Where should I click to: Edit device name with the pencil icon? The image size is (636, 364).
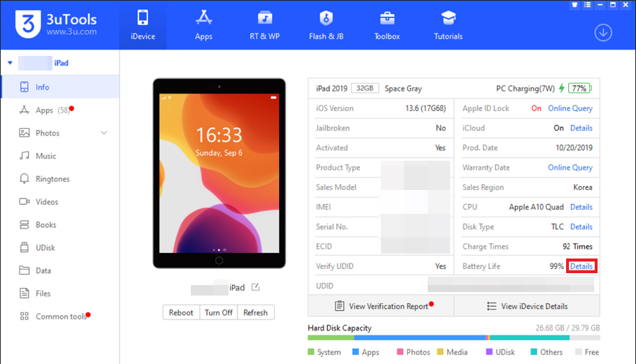coord(256,287)
